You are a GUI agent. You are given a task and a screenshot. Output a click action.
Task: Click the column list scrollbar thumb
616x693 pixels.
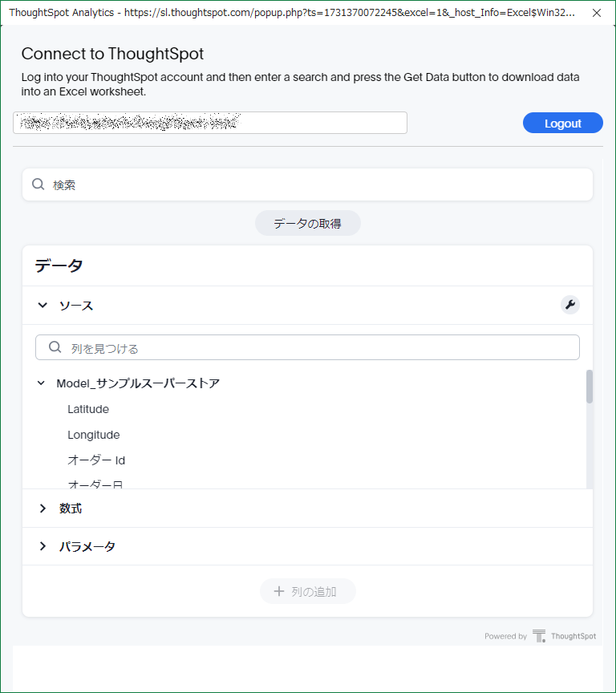pyautogui.click(x=590, y=387)
